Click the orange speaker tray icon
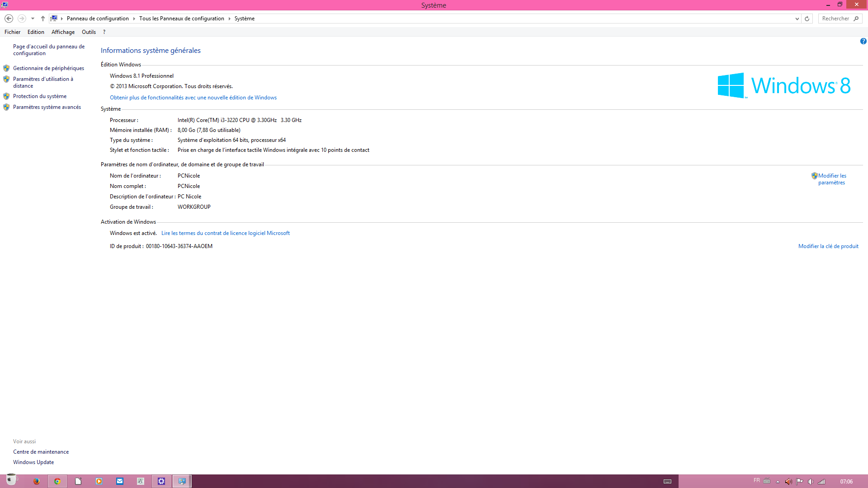Screen dimensions: 868x488 [x=788, y=482]
